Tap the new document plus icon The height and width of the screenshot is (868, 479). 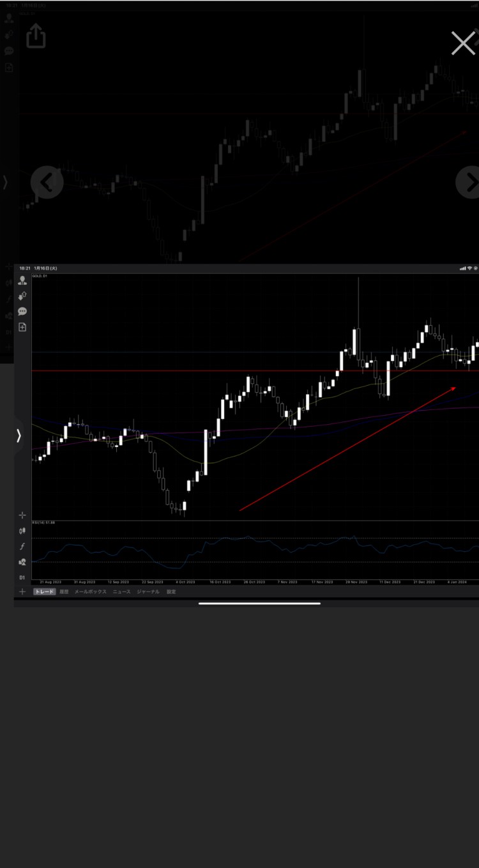[22, 327]
